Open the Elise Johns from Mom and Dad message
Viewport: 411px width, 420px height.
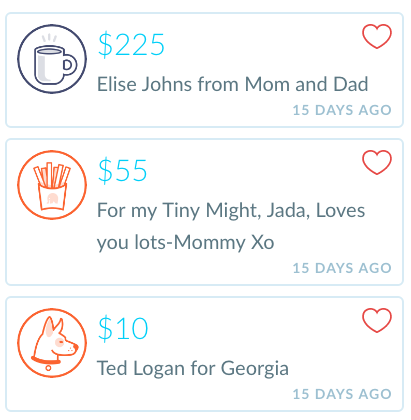(232, 84)
